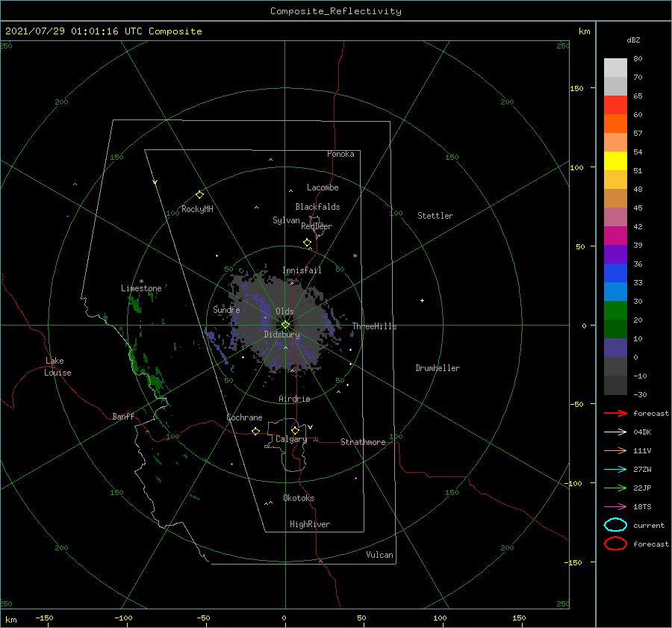
Task: Click the cyan current ellipse icon
Action: pos(615,525)
